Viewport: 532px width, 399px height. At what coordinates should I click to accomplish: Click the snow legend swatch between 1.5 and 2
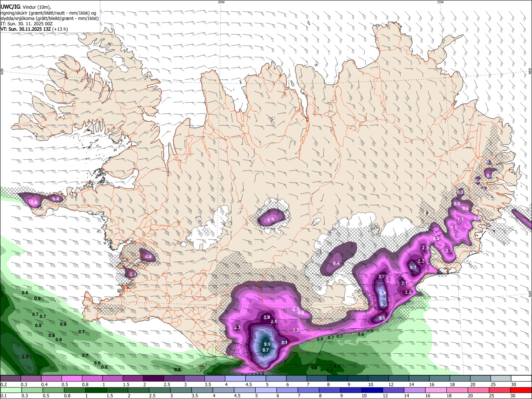pyautogui.click(x=133, y=379)
